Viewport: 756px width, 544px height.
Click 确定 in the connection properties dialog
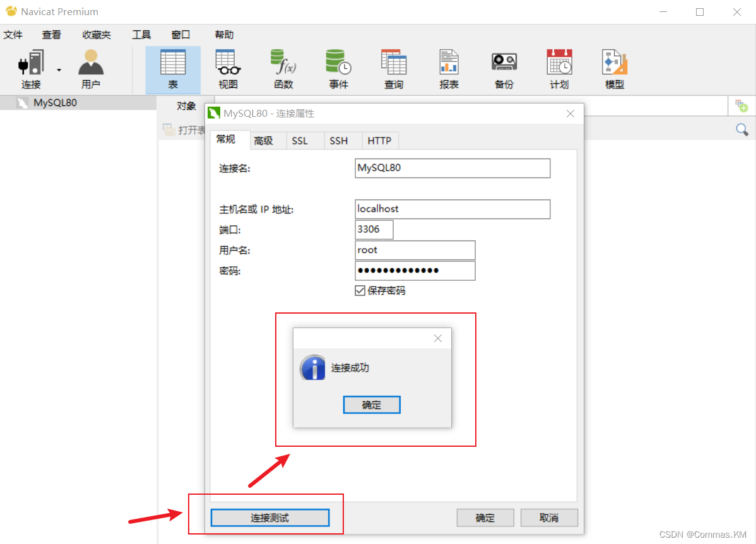click(x=485, y=518)
